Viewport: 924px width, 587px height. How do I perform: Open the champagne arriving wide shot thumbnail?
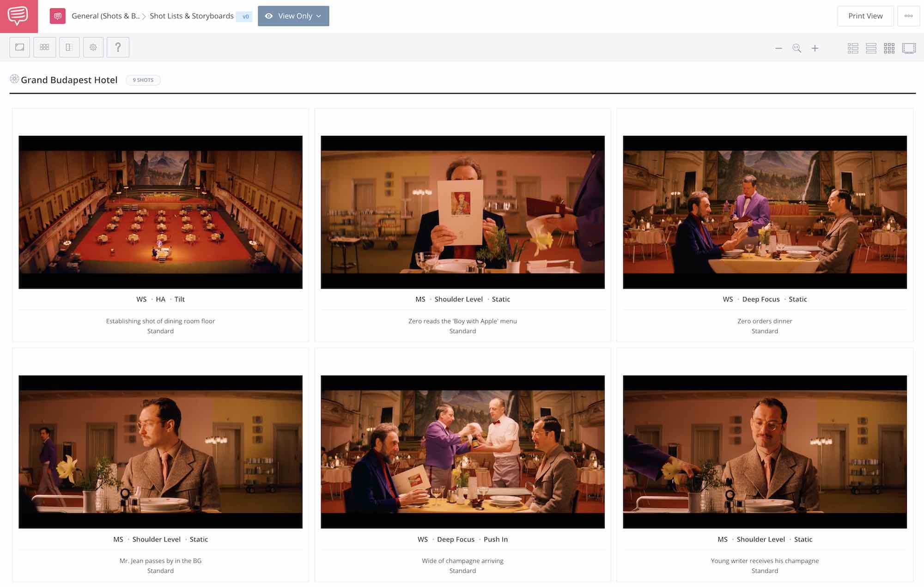(x=462, y=452)
